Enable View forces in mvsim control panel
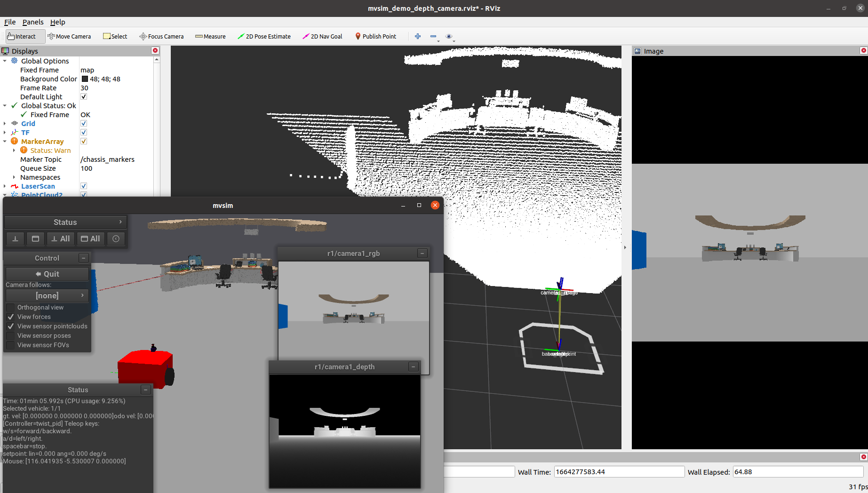 pos(11,317)
